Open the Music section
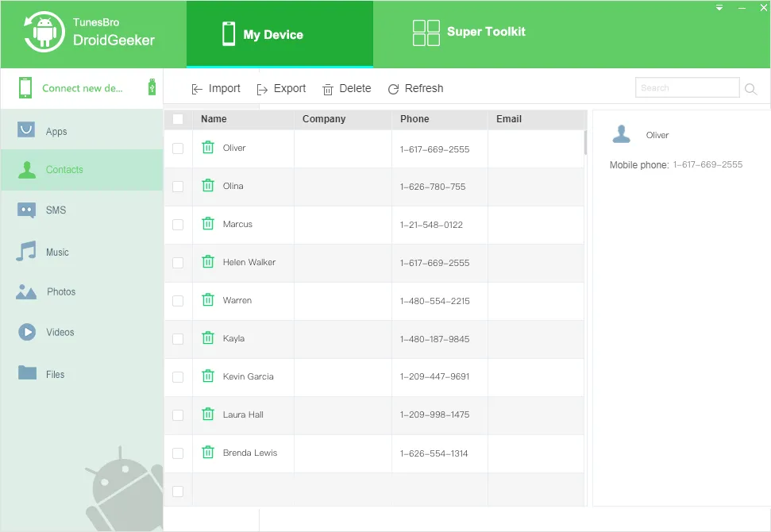 tap(55, 251)
